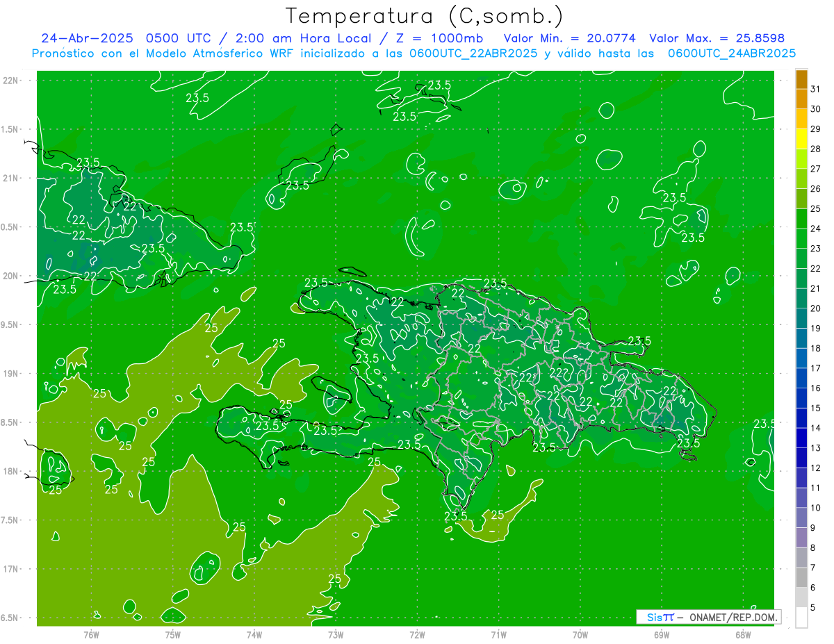834x644 pixels.
Task: Click the title 'Temperatura (C,somb.)'
Action: pos(425,16)
